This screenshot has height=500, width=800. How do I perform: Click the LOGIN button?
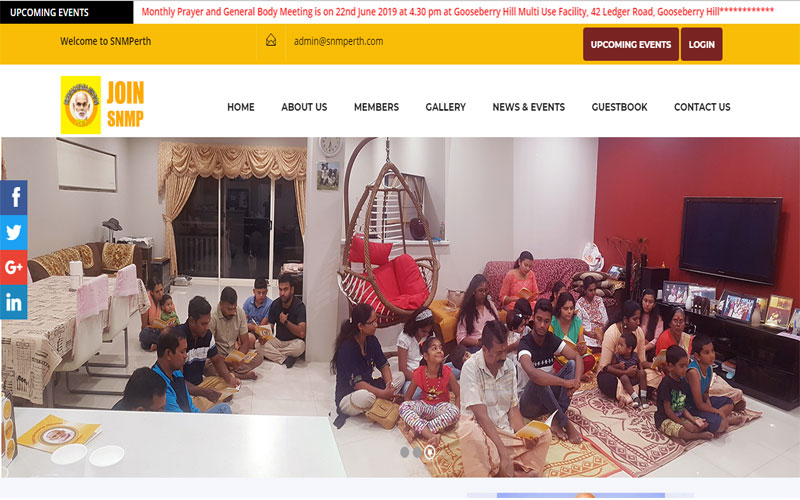702,44
